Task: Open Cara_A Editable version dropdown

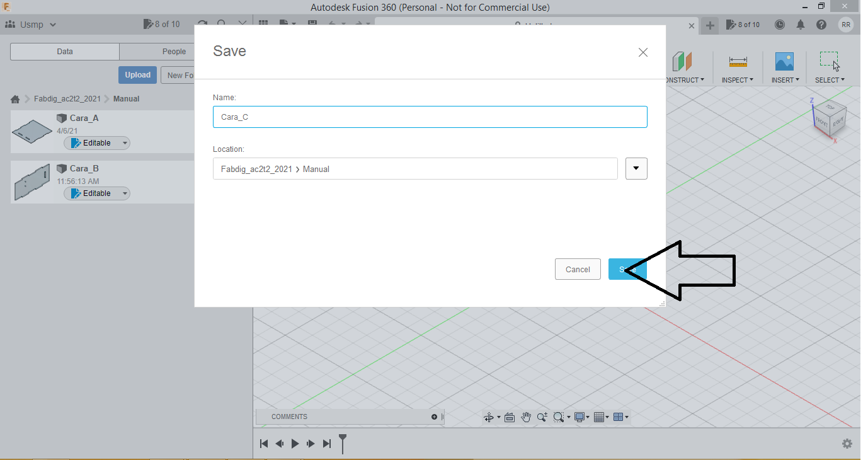Action: 125,143
